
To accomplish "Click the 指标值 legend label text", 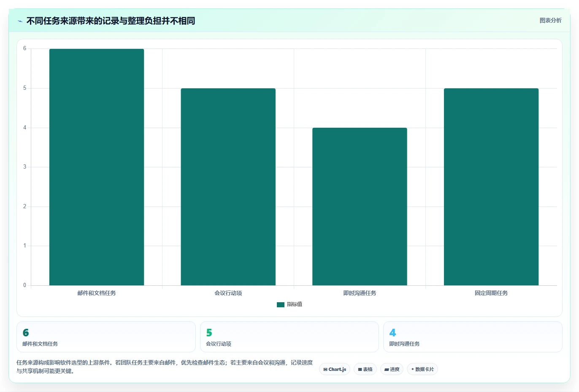I will (295, 304).
